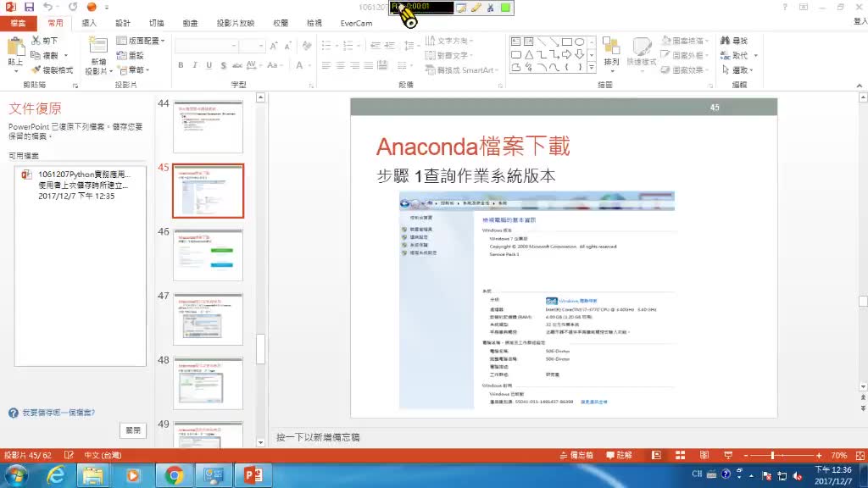Align text left in paragraph group
868x488 pixels.
coord(326,65)
